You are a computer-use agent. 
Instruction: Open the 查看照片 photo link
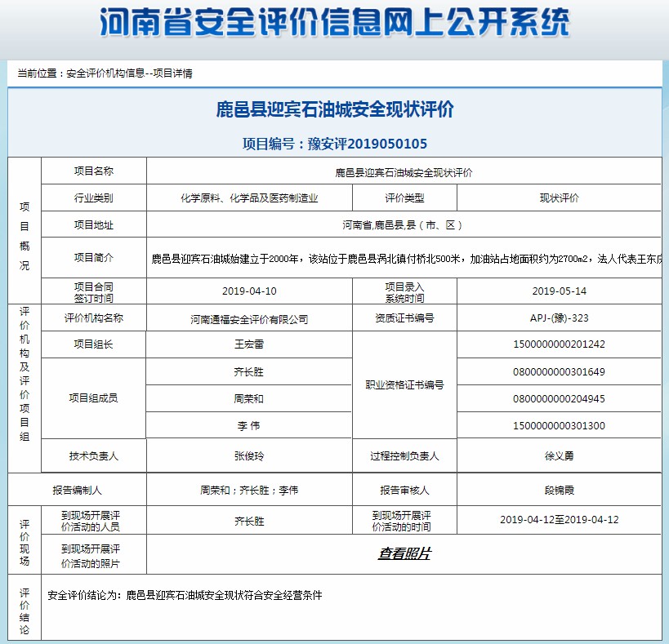(x=404, y=553)
